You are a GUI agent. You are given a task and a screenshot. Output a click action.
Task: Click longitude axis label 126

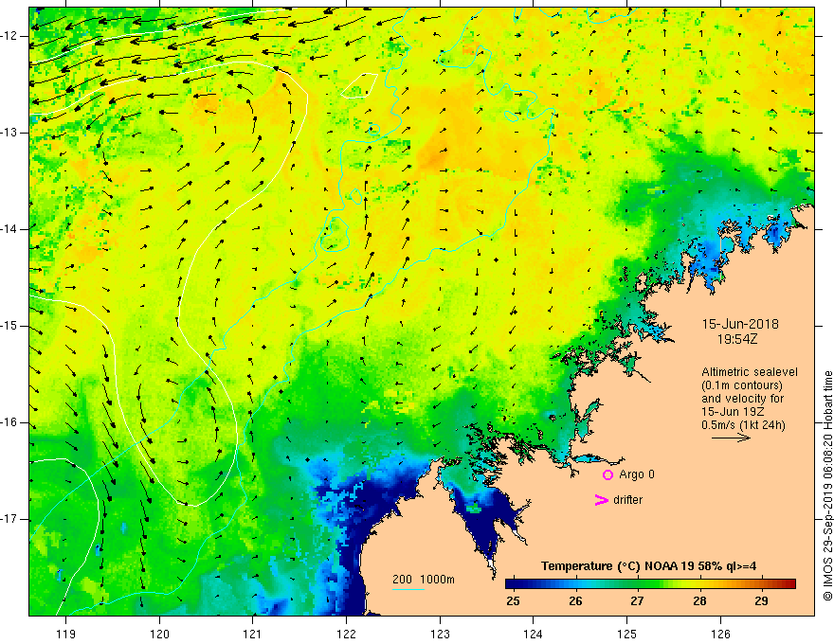click(x=720, y=634)
